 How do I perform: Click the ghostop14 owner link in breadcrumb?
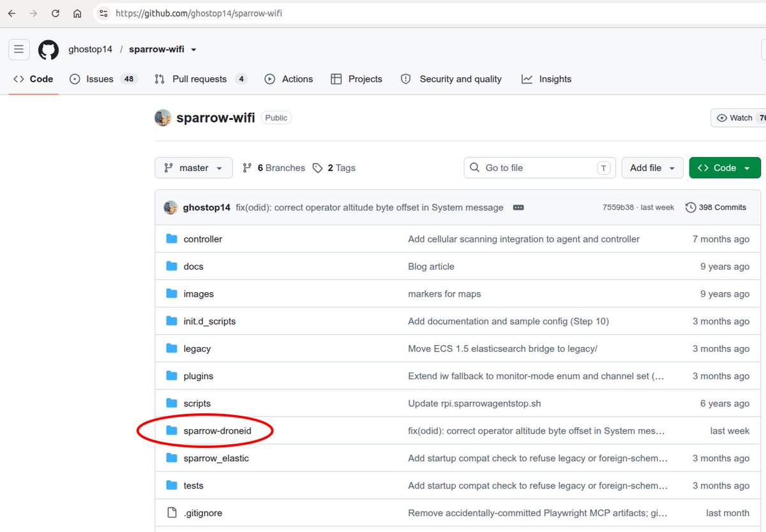pyautogui.click(x=89, y=50)
